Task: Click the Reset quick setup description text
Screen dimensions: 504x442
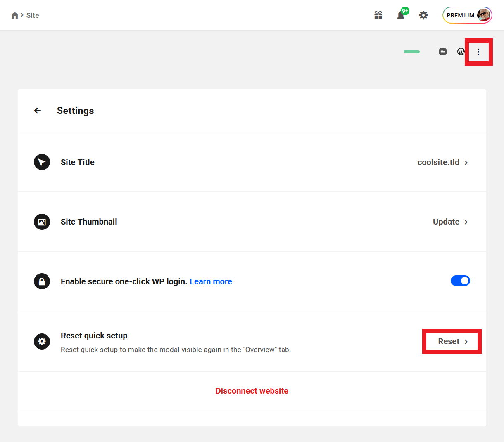Action: tap(176, 350)
